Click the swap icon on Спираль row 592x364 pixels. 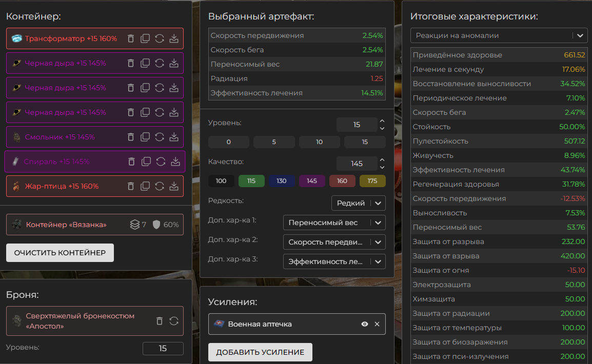161,161
